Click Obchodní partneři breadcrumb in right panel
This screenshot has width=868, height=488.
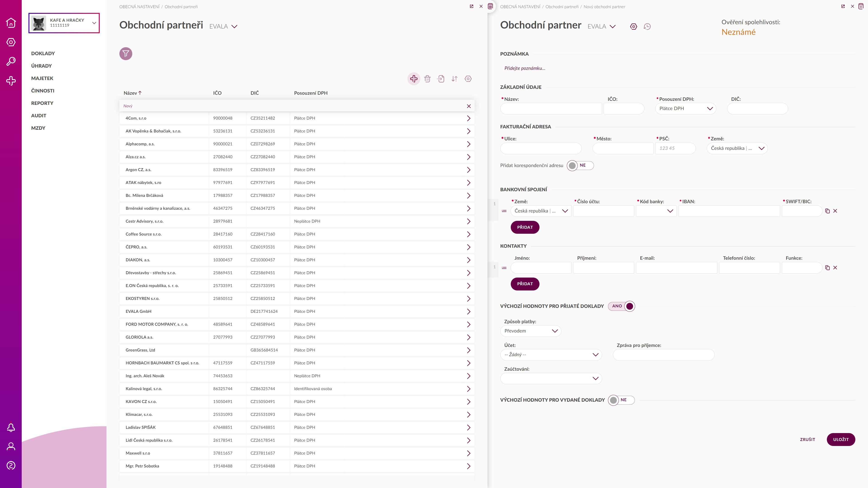click(562, 7)
